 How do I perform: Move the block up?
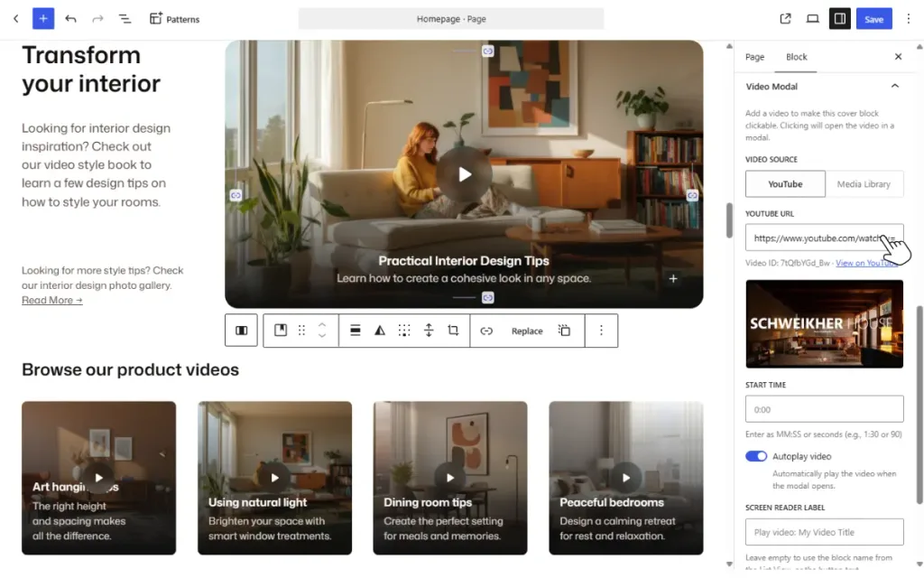[x=322, y=324]
